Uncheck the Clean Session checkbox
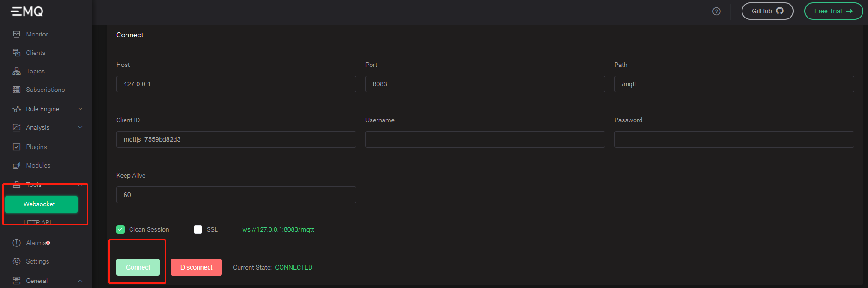Screen dimensions: 868x288 click(x=120, y=229)
